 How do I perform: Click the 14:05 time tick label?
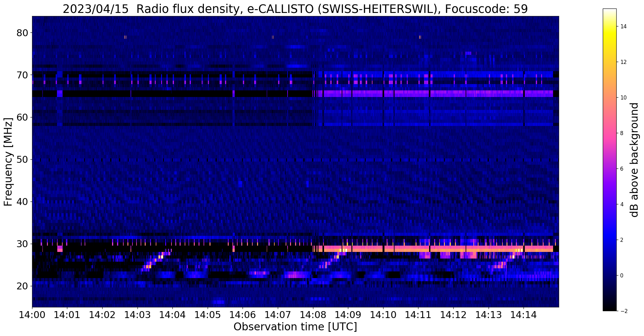click(x=208, y=315)
